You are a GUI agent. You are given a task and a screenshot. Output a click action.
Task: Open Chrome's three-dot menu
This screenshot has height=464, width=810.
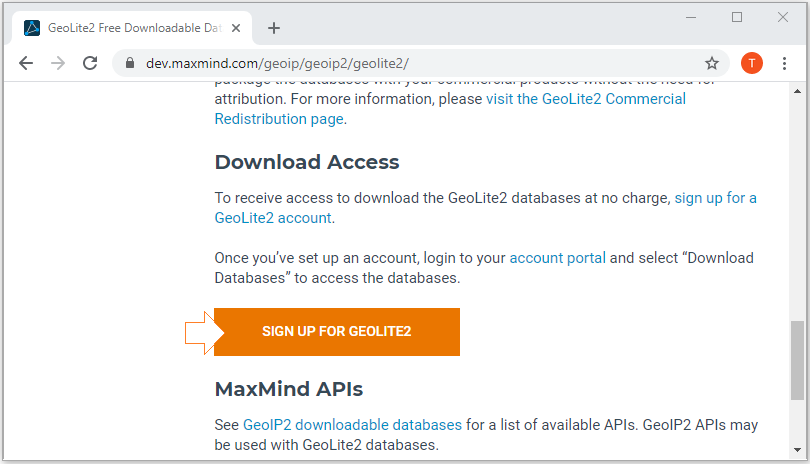pyautogui.click(x=784, y=63)
